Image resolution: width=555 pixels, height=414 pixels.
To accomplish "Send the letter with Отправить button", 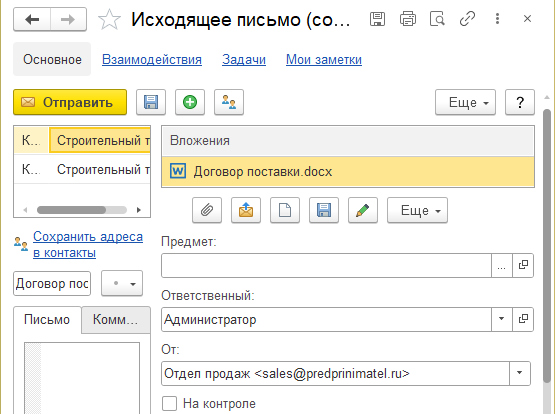I will pyautogui.click(x=70, y=102).
